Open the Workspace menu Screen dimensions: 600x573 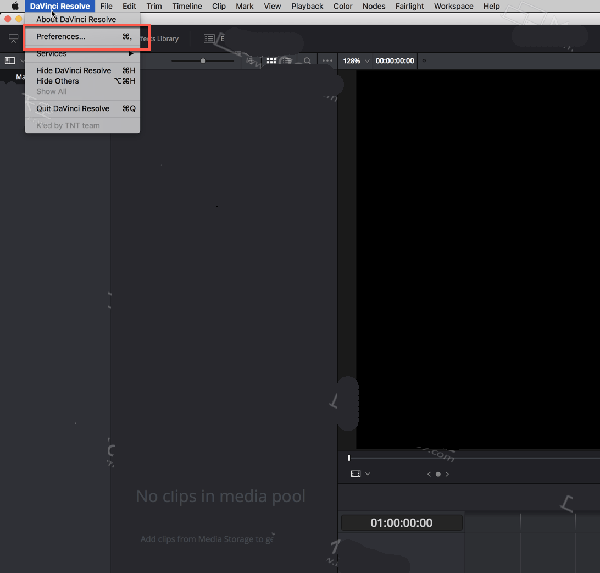(453, 6)
